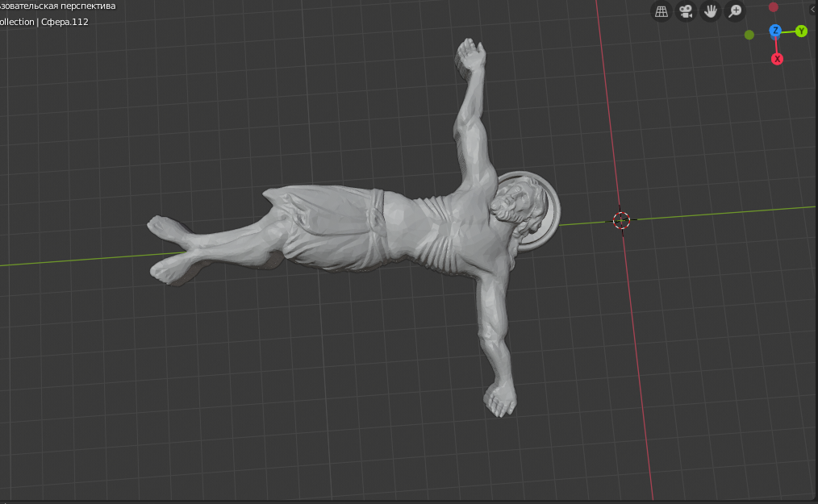Switch to camera view using camera icon
This screenshot has width=818, height=504.
(686, 11)
